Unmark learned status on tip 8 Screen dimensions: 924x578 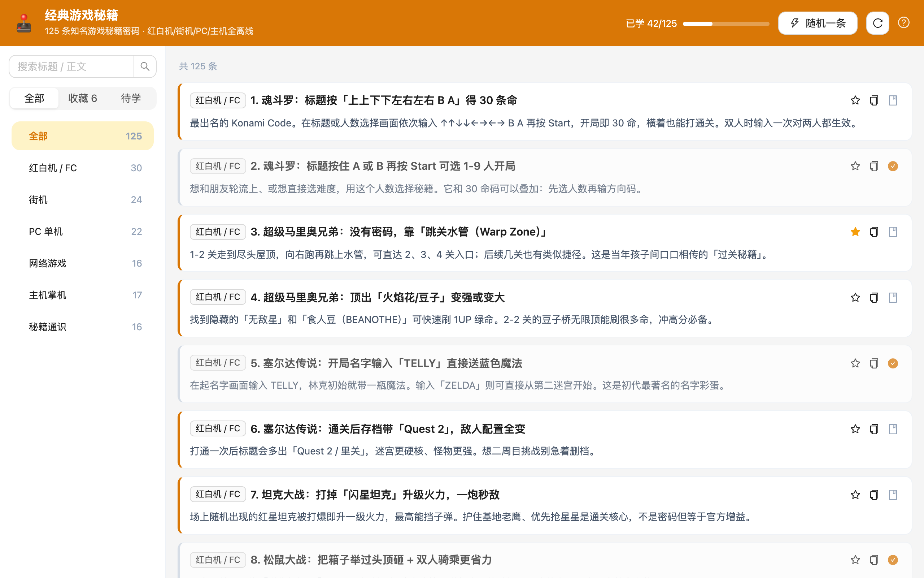pos(893,560)
